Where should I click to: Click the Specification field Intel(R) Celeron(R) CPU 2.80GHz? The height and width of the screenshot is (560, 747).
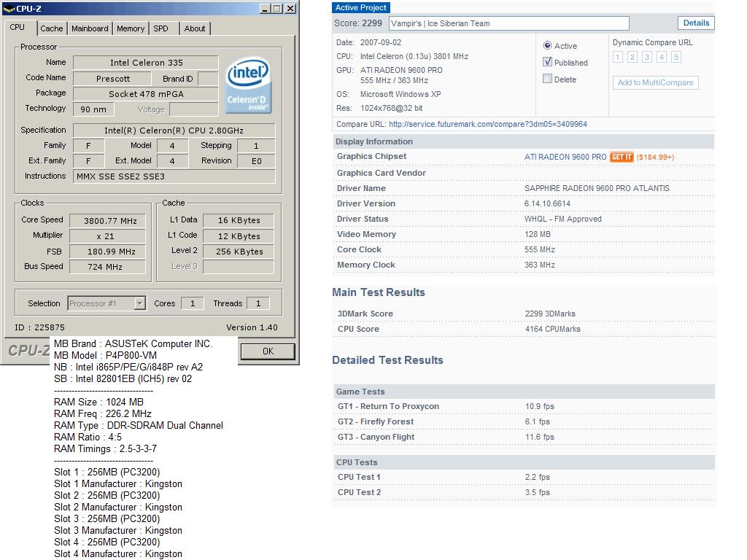pos(174,131)
